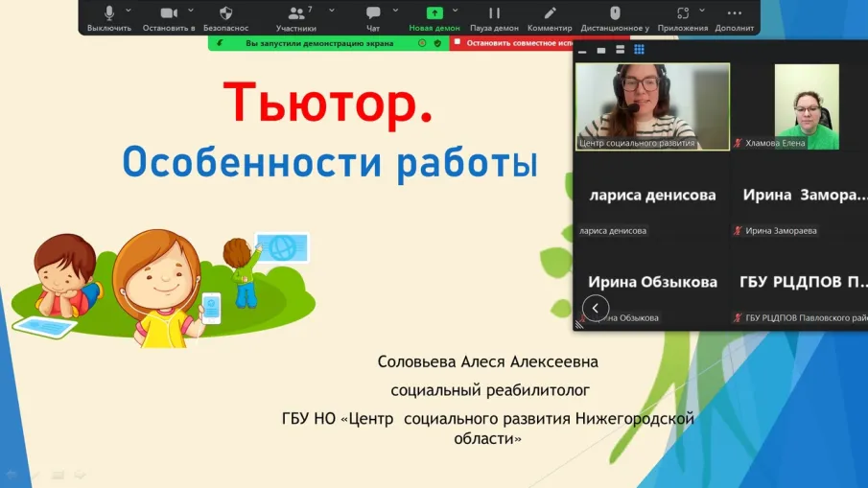Select the Ирина Обзыкова participant tile
This screenshot has width=868, height=488.
[x=652, y=282]
